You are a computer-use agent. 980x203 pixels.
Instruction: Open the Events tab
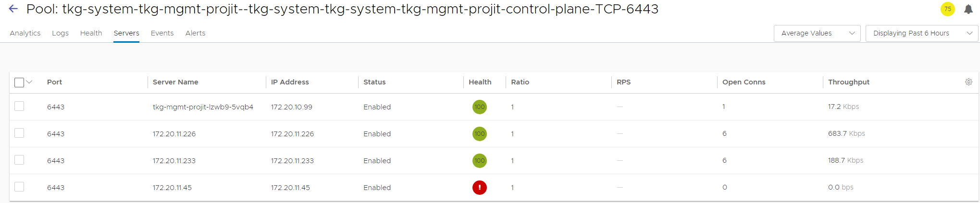coord(162,33)
